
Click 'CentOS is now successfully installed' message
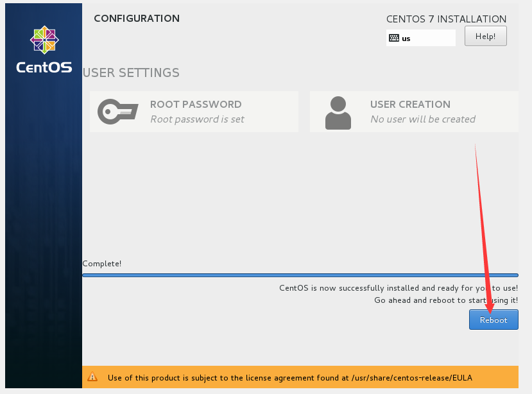click(399, 288)
